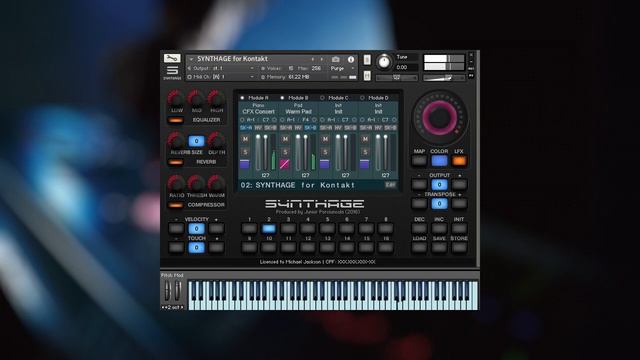Image resolution: width=640 pixels, height=360 pixels.
Task: Click the camera snapshot icon
Action: tap(336, 59)
